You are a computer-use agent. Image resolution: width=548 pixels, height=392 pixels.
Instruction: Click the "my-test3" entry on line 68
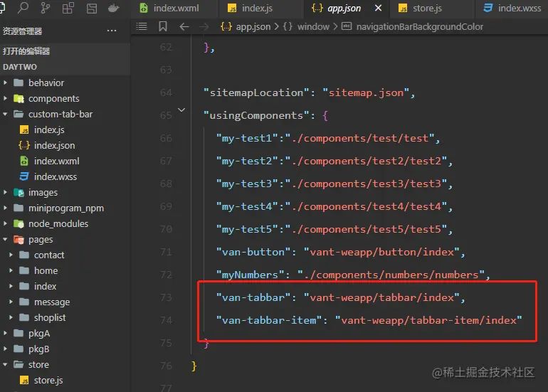coord(334,184)
